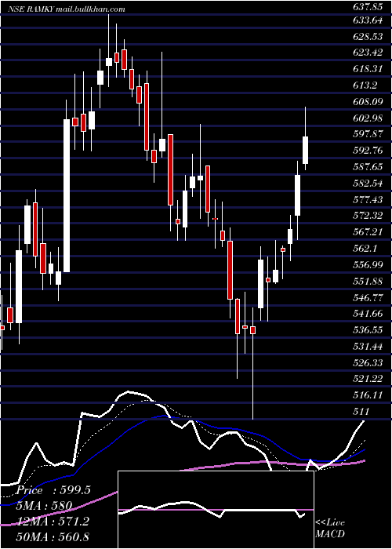392x549 pixels.
Task: Click the 556.99 price axis label
Action: pos(368,265)
